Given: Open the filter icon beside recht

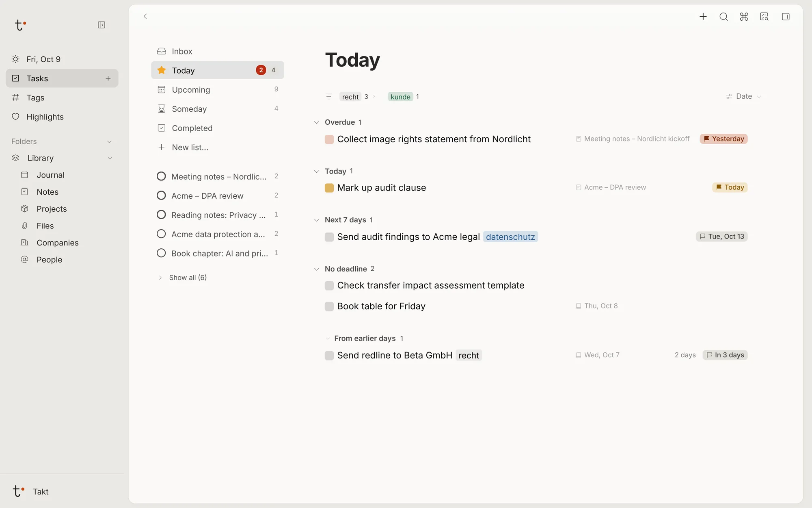Looking at the screenshot, I should pos(328,97).
